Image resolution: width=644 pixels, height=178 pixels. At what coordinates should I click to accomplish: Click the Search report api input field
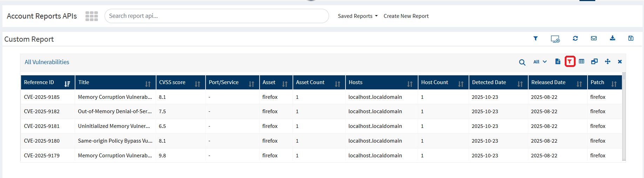(x=216, y=16)
